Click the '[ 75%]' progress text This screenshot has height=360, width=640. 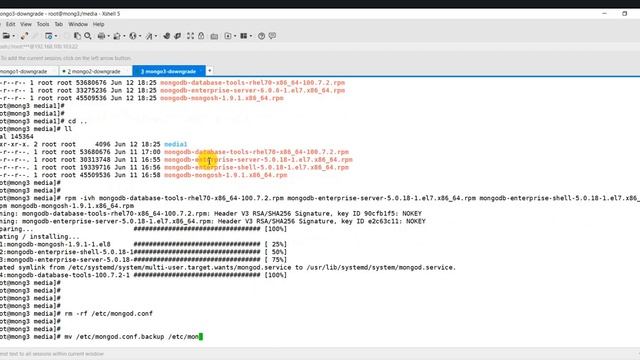click(276, 260)
